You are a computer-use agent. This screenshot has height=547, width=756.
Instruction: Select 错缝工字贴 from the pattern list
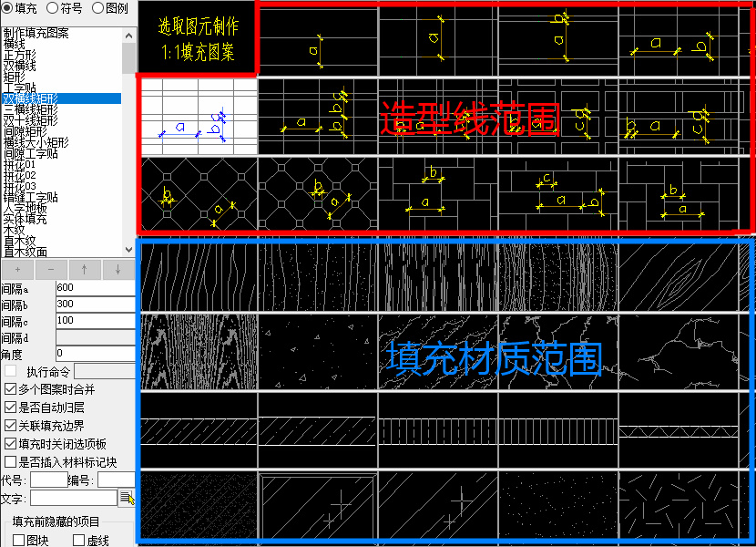tap(30, 197)
